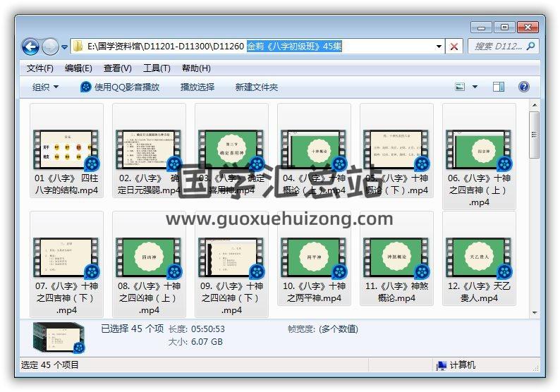Image resolution: width=560 pixels, height=392 pixels.
Task: Open the 文件(F) menu
Action: pyautogui.click(x=40, y=68)
